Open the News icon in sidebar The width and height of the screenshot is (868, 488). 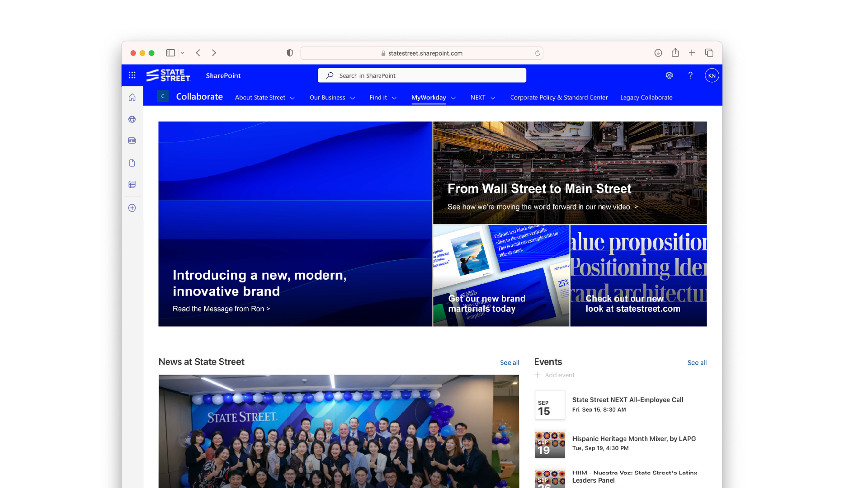coord(132,141)
